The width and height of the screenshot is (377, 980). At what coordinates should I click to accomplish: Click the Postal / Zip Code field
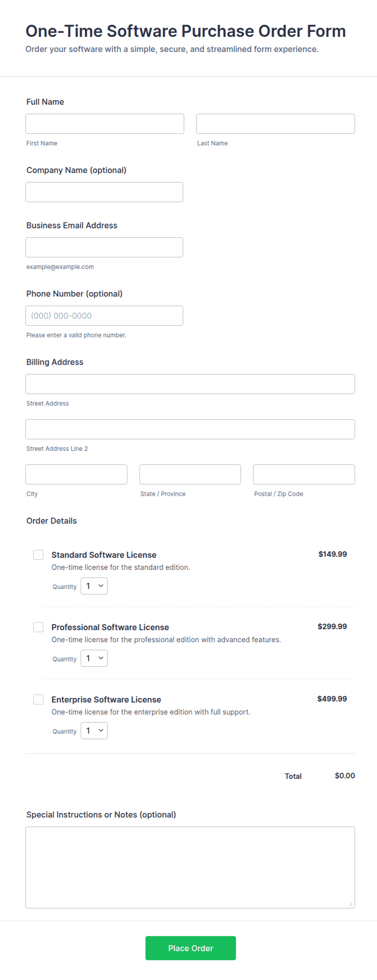(304, 474)
